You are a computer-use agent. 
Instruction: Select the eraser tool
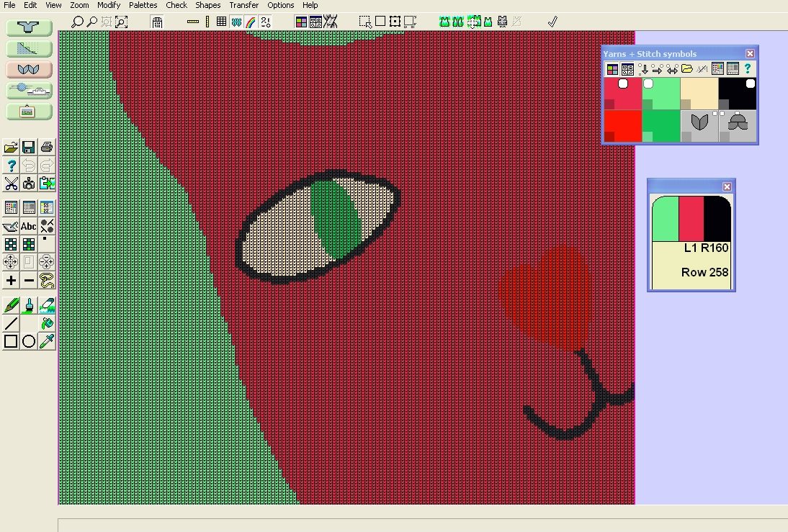click(47, 305)
